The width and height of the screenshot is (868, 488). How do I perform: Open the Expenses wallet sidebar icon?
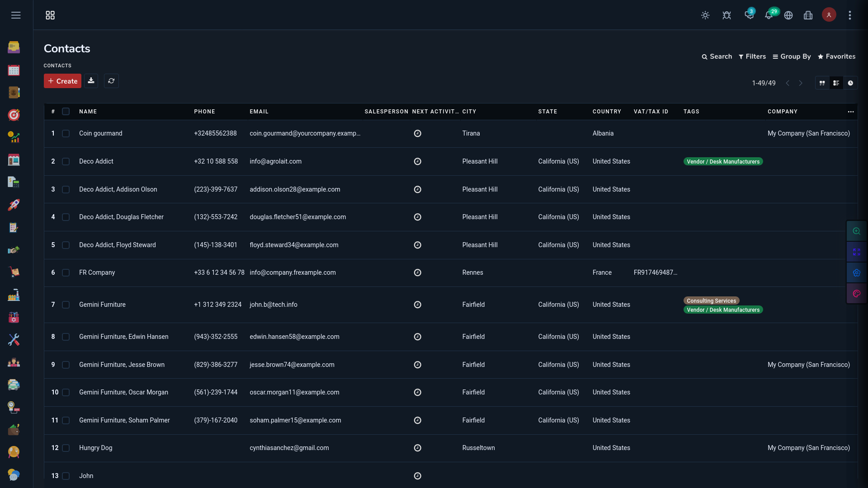click(x=14, y=429)
